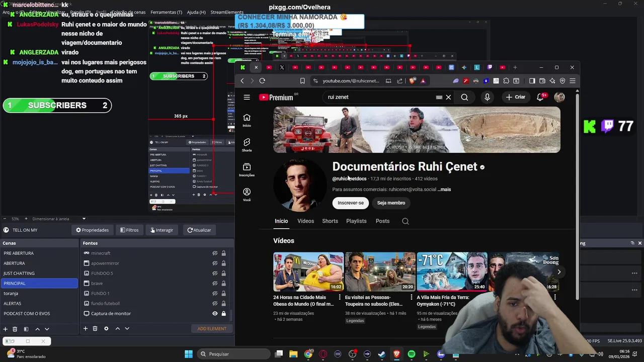Open source settings gear in Fontes toolbar
This screenshot has width=644, height=362.
(106, 329)
